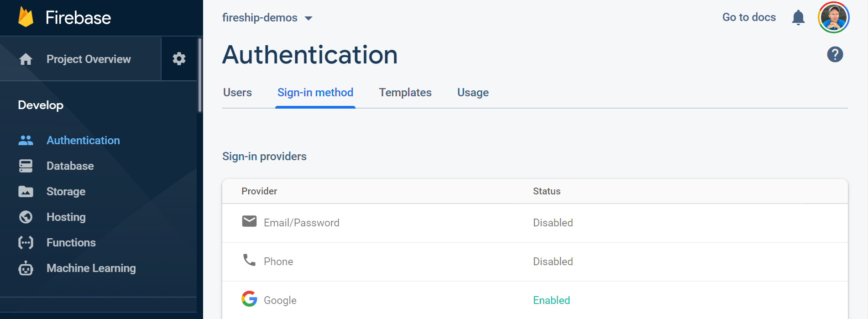Select Machine Learning in the sidebar

tap(91, 268)
